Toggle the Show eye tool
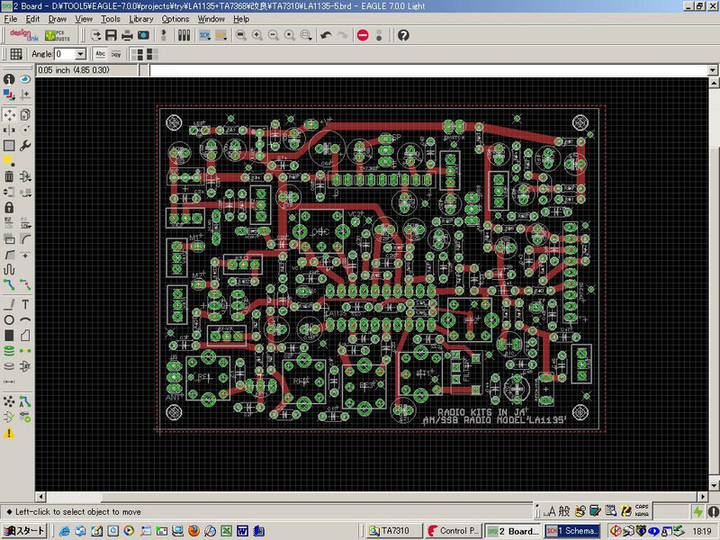This screenshot has width=720, height=540. pos(25,79)
